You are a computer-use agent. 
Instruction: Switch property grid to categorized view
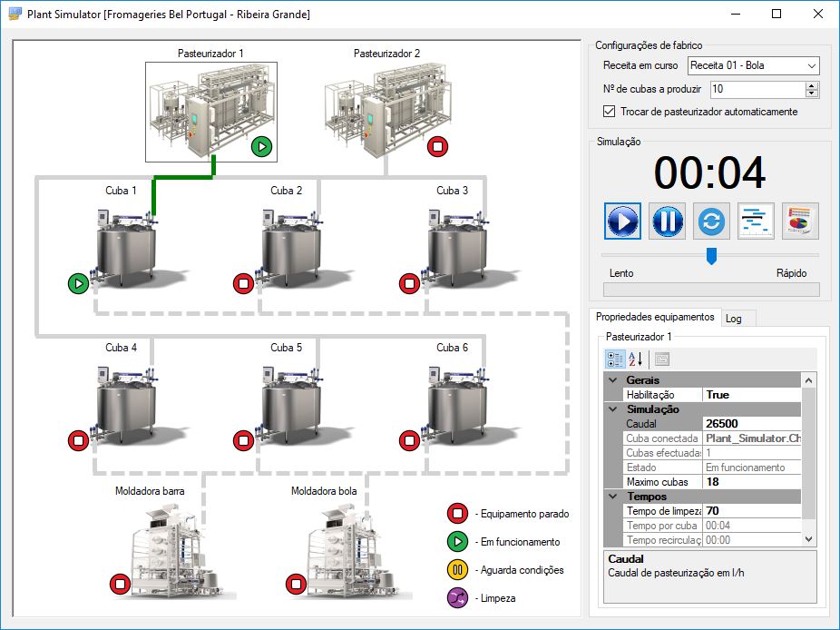coord(615,359)
